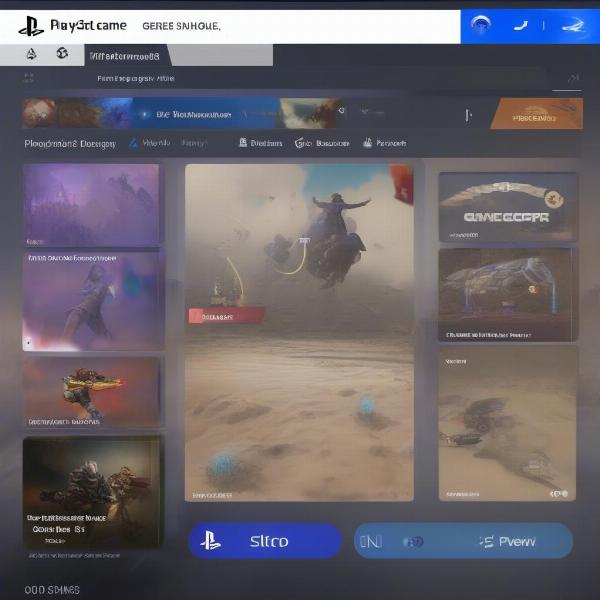The width and height of the screenshot is (600, 600).
Task: Select the dark highlighted tab beside globe icon
Action: pyautogui.click(x=126, y=55)
